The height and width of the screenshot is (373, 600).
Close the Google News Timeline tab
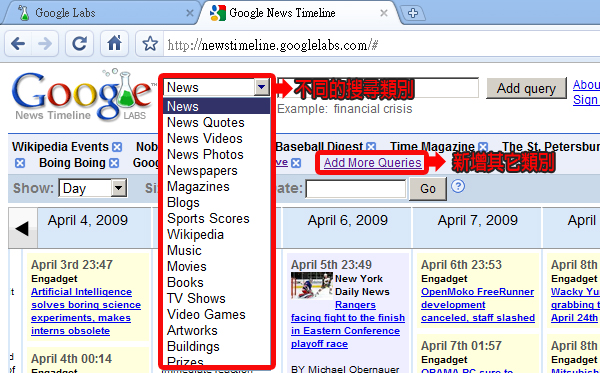click(384, 13)
